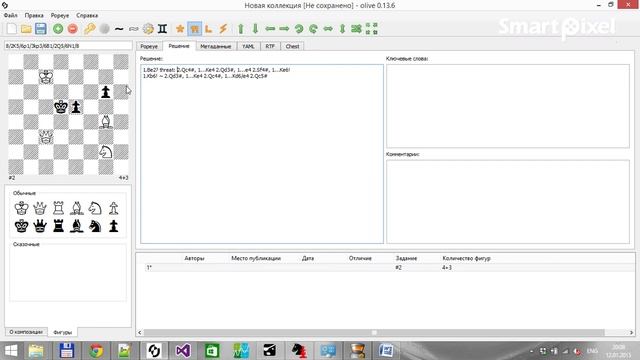The width and height of the screenshot is (640, 360).
Task: Click the white knight on the chessboard
Action: pos(106,152)
